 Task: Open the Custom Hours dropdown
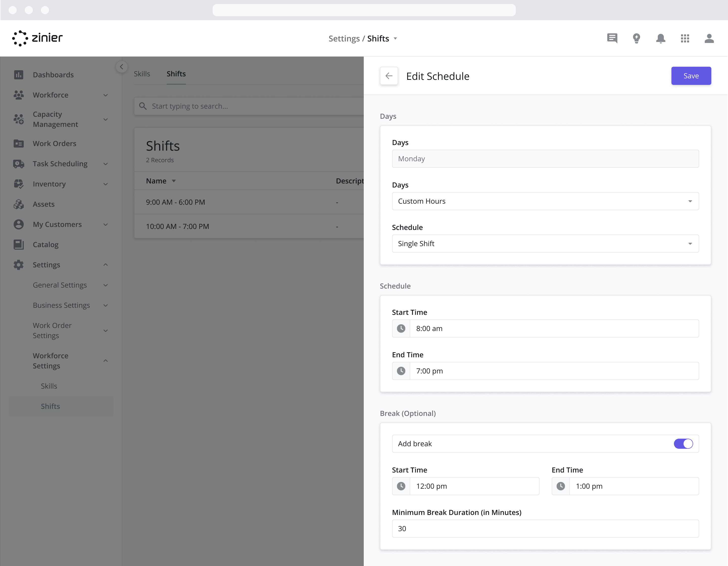tap(545, 201)
